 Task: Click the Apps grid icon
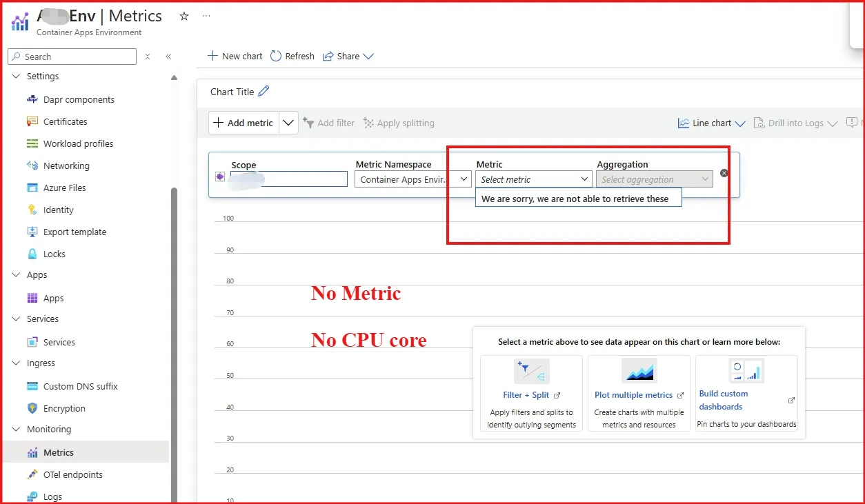click(32, 298)
